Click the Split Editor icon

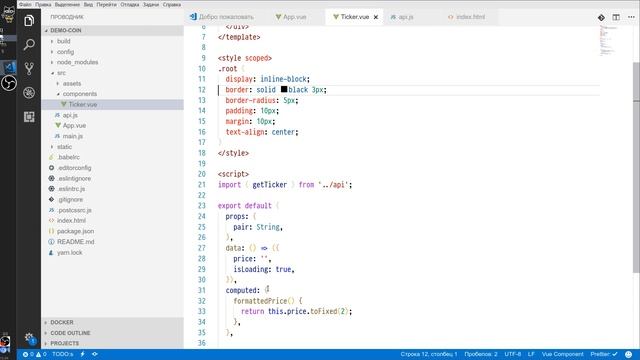616,17
